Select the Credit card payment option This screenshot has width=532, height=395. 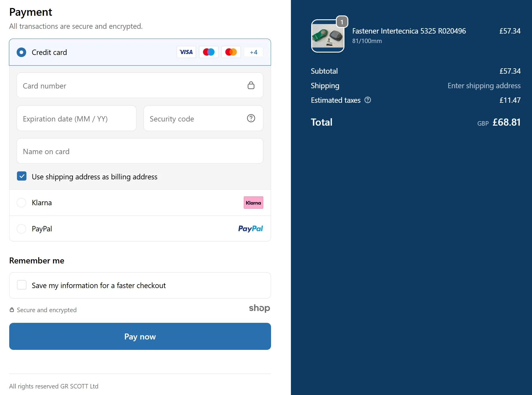(21, 52)
